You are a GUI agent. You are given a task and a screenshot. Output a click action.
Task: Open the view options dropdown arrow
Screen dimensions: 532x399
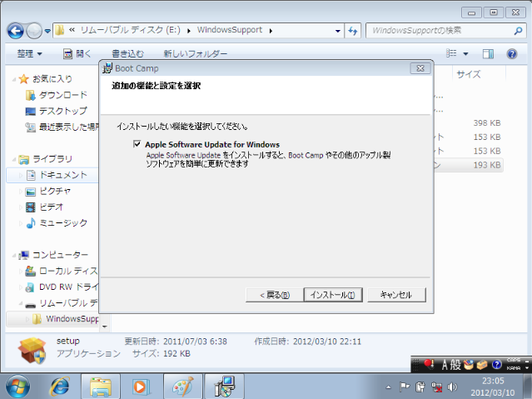point(466,53)
